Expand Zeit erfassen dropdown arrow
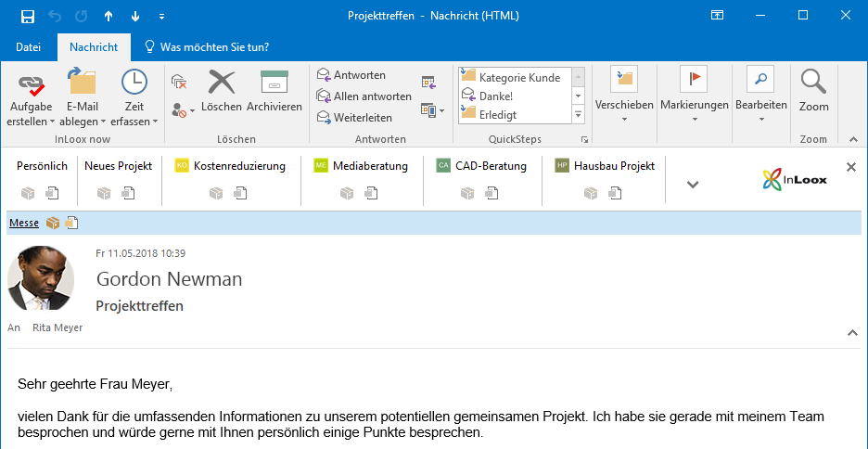The height and width of the screenshot is (449, 868). click(x=155, y=122)
